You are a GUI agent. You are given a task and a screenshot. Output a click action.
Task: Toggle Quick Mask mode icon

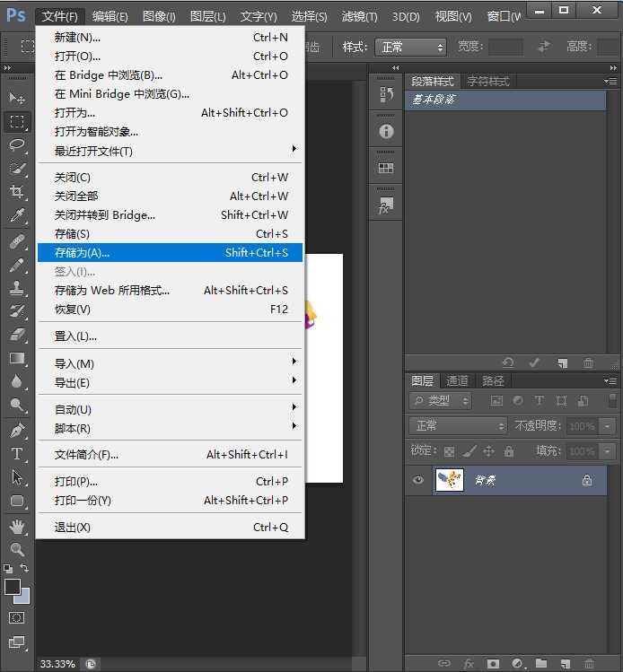point(17,618)
